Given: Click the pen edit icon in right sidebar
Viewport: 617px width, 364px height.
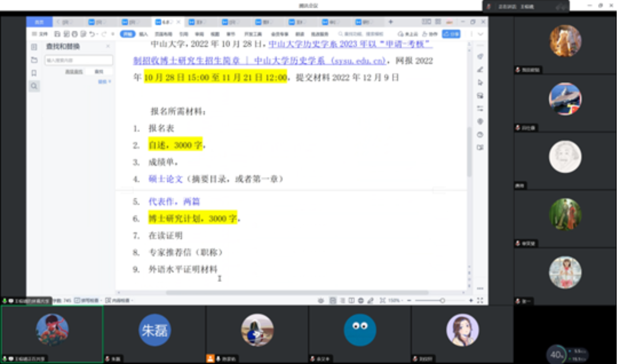Looking at the screenshot, I should pyautogui.click(x=480, y=70).
